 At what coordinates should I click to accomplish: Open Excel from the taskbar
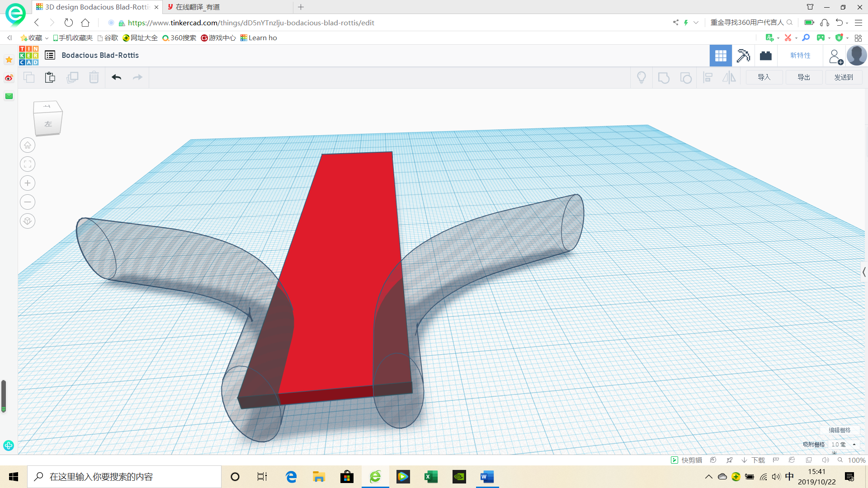[431, 477]
